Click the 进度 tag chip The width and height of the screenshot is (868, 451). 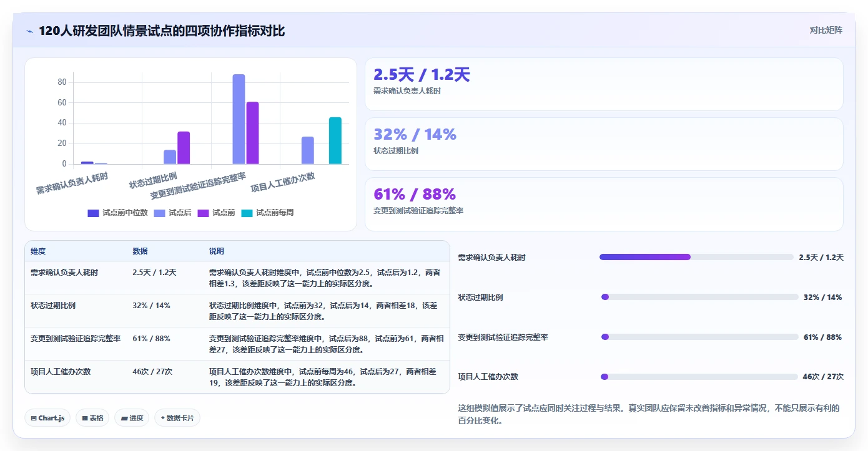(132, 418)
